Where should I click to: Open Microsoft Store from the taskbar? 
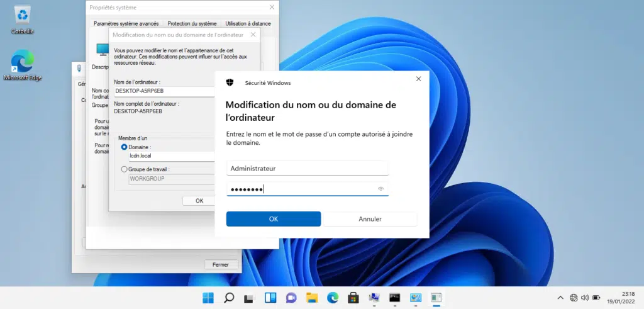pyautogui.click(x=353, y=298)
